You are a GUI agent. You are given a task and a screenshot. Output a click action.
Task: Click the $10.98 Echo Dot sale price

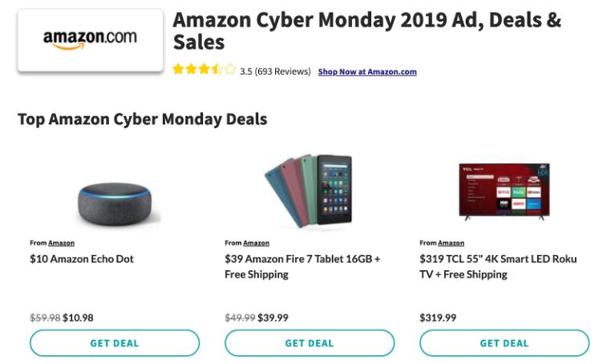coord(78,317)
